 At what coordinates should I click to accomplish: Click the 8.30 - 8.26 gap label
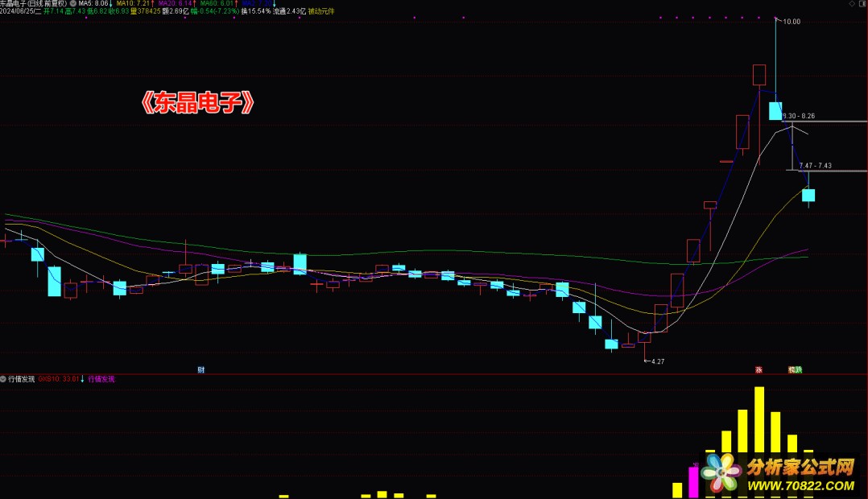tap(799, 116)
